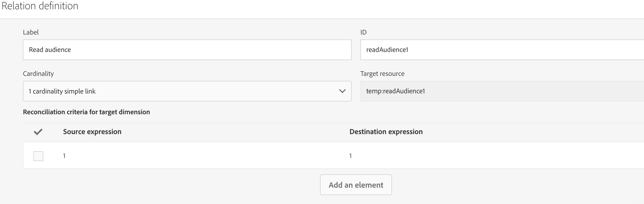The image size is (644, 204).
Task: Click the Cardinality dropdown chevron arrow
Action: click(342, 91)
